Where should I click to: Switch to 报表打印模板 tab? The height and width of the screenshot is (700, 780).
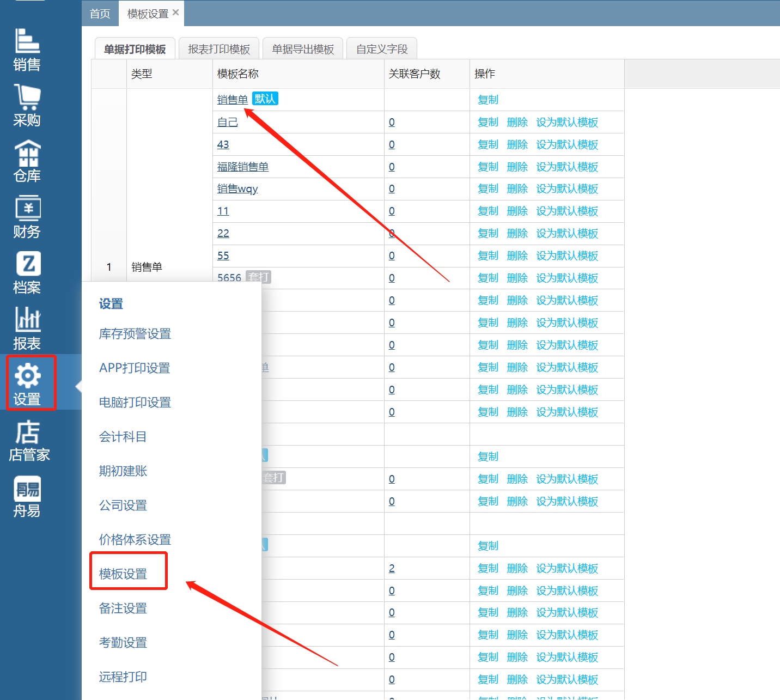pyautogui.click(x=219, y=49)
